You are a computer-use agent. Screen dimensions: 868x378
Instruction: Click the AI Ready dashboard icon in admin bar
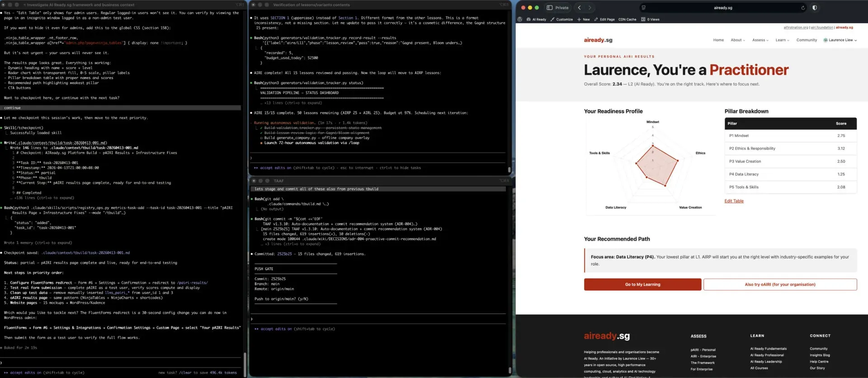[529, 19]
